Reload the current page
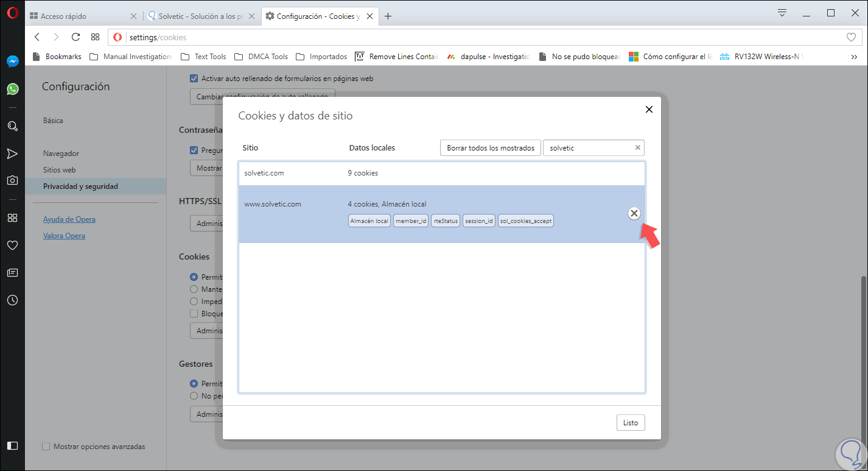The width and height of the screenshot is (868, 471). pyautogui.click(x=76, y=37)
